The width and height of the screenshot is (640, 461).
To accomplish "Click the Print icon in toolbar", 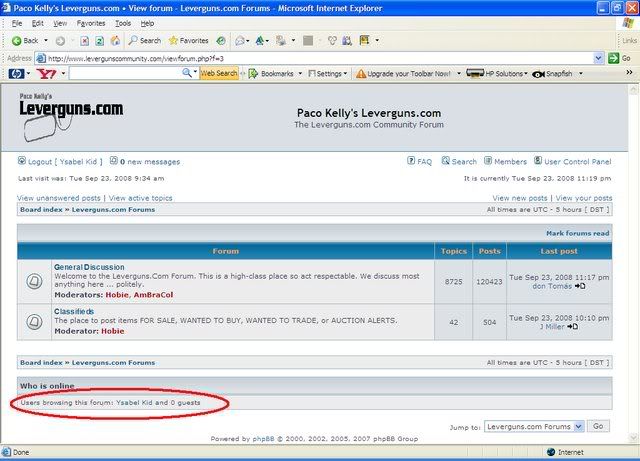I will click(x=260, y=40).
